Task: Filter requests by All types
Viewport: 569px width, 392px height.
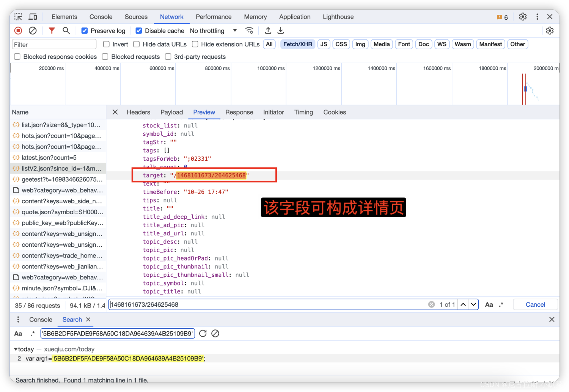Action: click(x=269, y=44)
